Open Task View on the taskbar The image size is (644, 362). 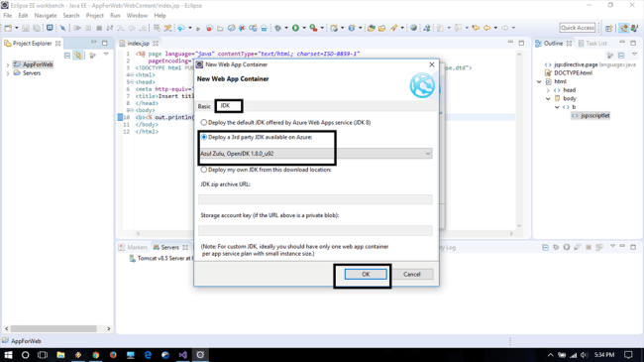click(x=43, y=355)
